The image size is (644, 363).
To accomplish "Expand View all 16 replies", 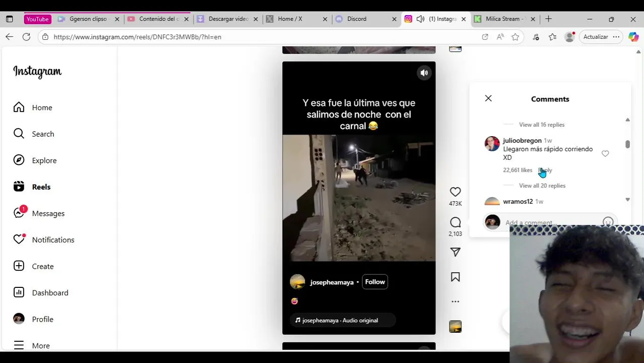I will (542, 125).
